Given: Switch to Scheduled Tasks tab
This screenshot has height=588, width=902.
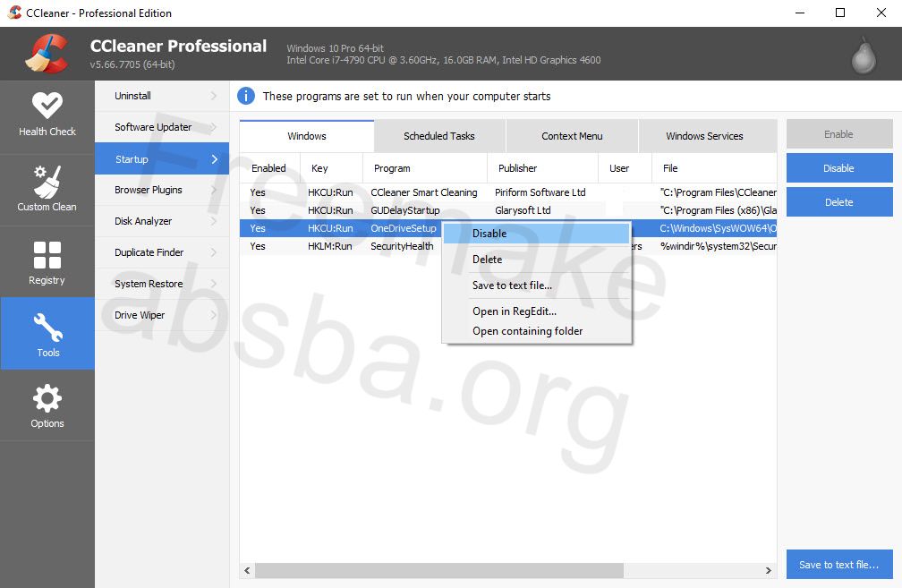Looking at the screenshot, I should coord(439,136).
